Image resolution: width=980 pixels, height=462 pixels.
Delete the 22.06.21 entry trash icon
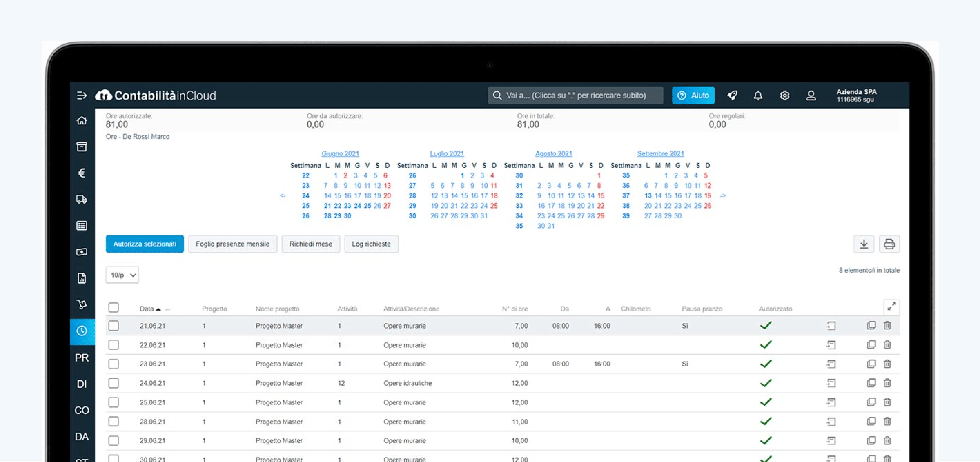click(x=887, y=345)
